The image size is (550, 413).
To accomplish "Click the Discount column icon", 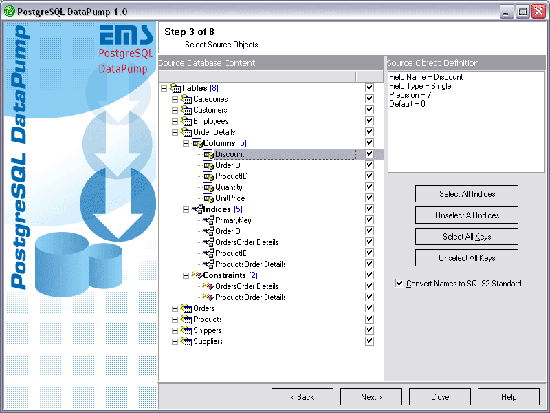I will 208,154.
